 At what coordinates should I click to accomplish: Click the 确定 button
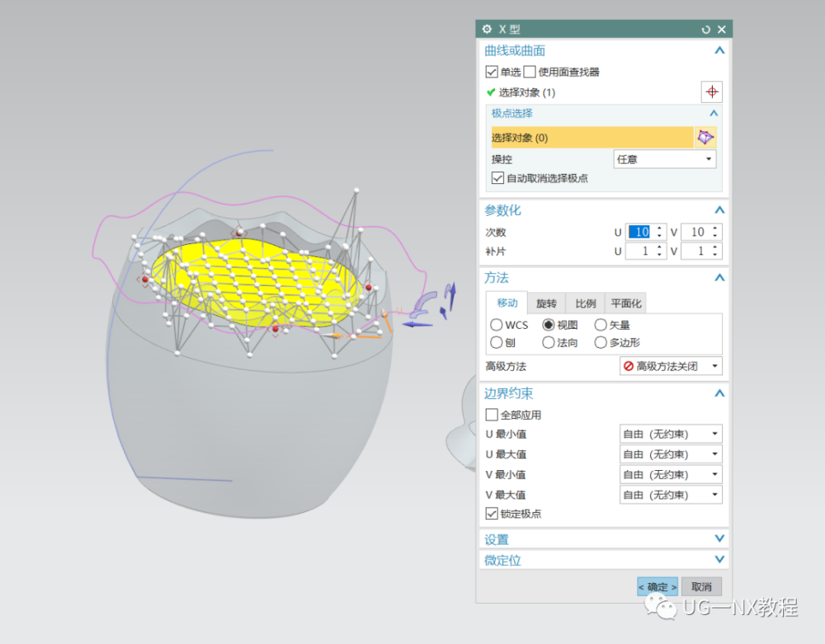pos(657,586)
